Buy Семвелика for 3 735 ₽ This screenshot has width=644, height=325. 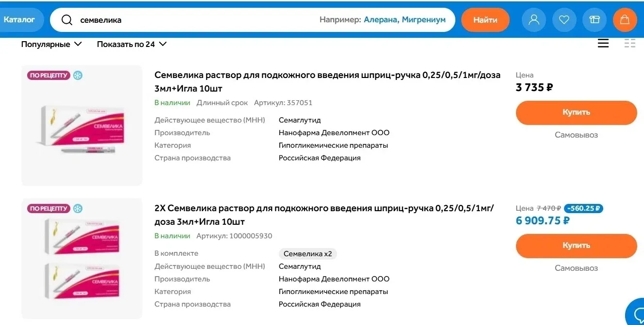coord(577,112)
